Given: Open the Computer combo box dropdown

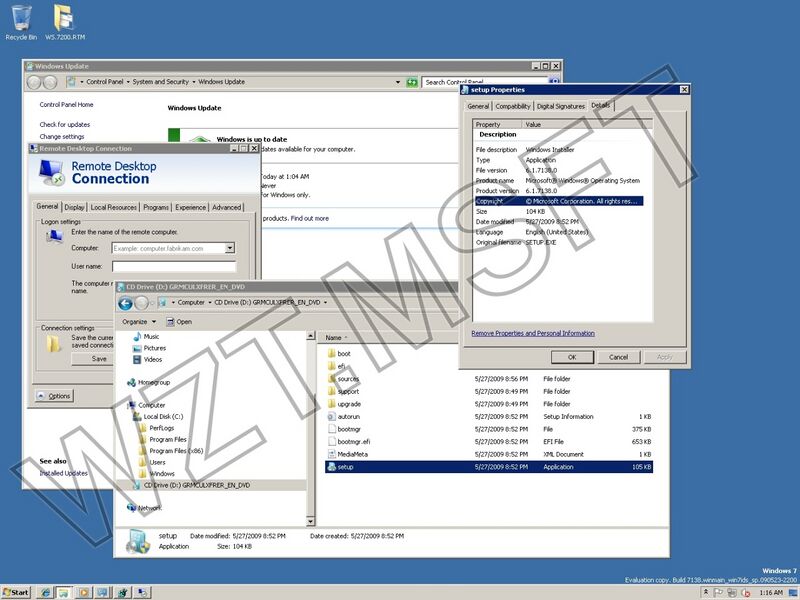Looking at the screenshot, I should (x=230, y=248).
